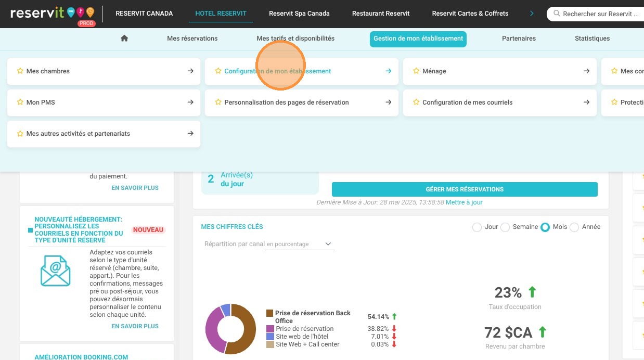
Task: Arrow icon on Mon PMS card
Action: [x=190, y=102]
